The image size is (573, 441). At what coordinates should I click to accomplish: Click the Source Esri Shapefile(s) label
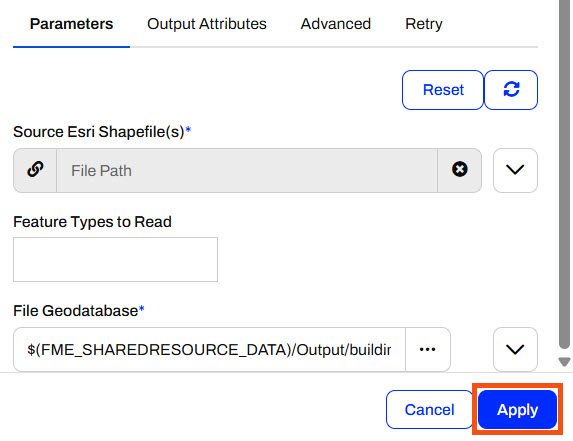click(x=102, y=132)
